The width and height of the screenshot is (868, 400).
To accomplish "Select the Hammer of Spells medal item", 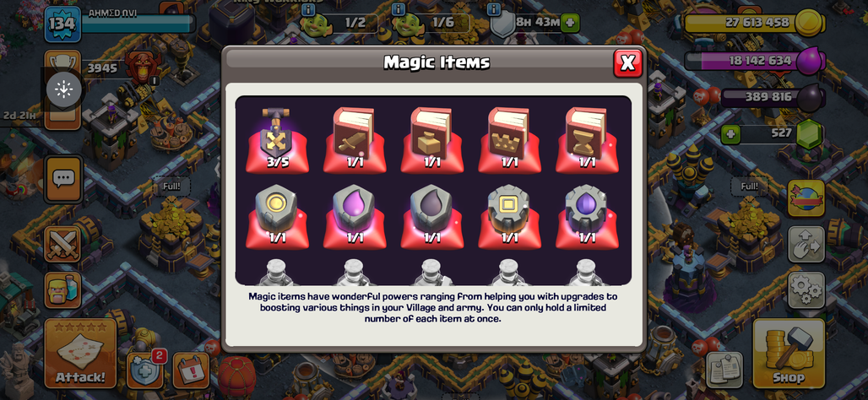I will 277,140.
